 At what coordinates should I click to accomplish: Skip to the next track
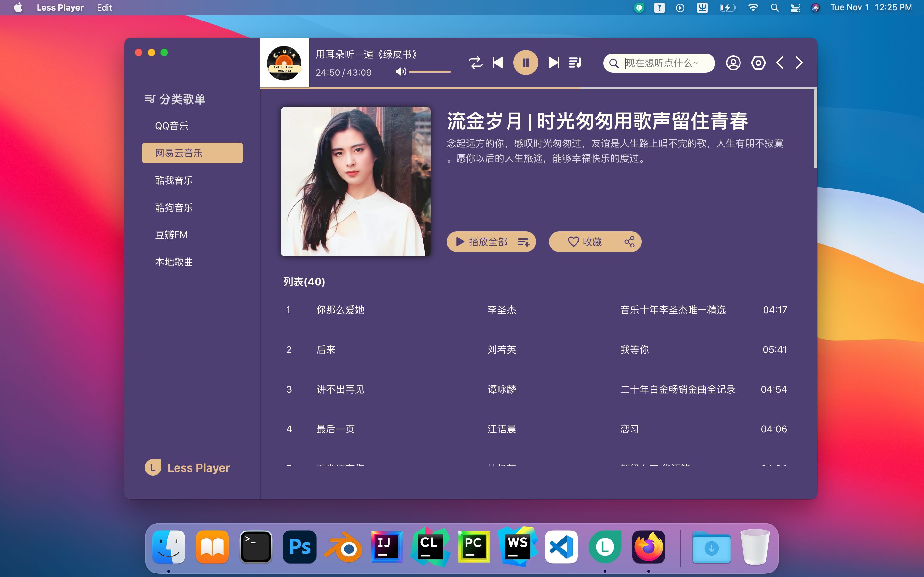553,63
